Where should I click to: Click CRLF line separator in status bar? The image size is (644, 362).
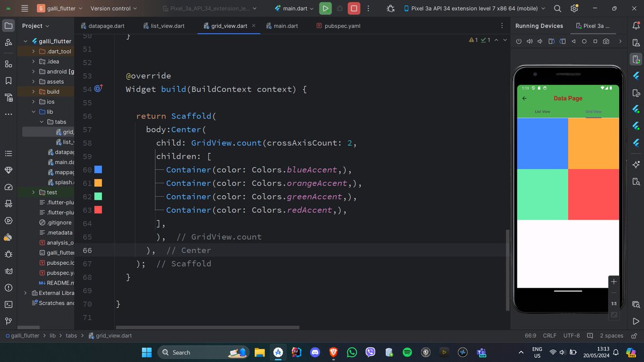pyautogui.click(x=550, y=336)
